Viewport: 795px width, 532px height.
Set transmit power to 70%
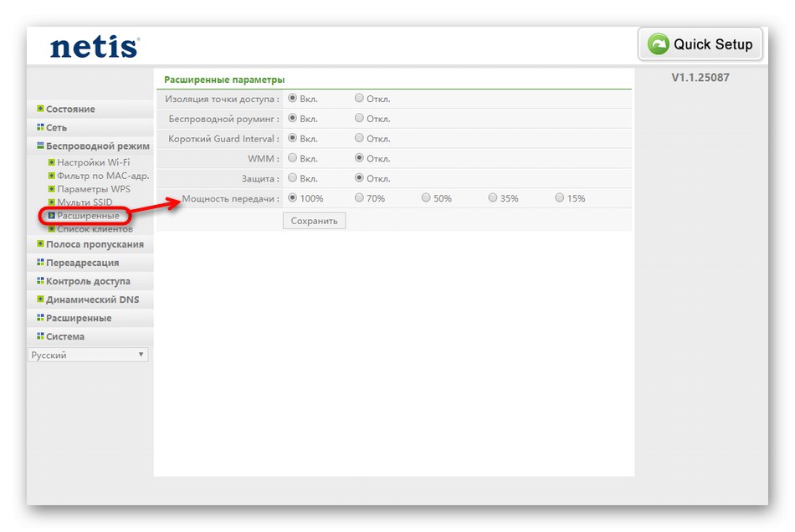[x=359, y=197]
